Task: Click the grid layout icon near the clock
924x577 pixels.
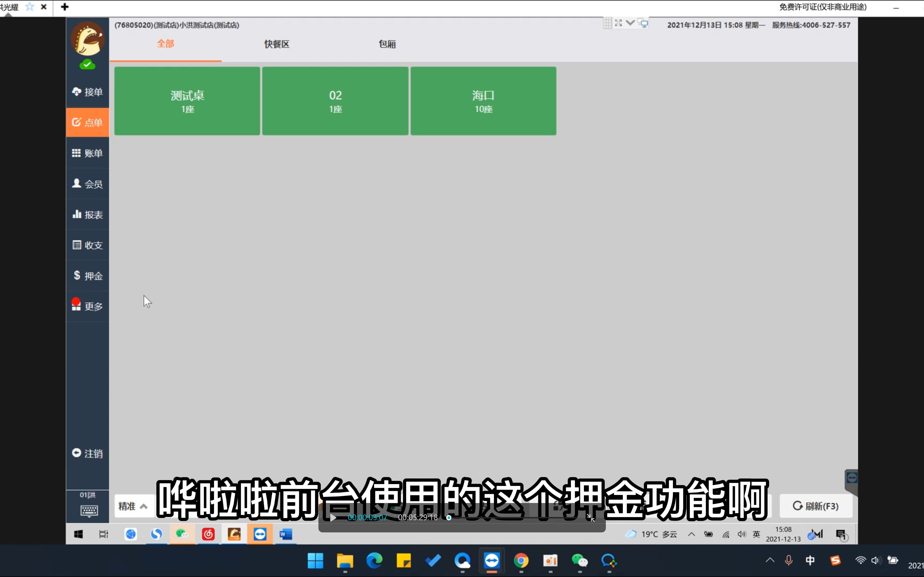Action: point(607,23)
